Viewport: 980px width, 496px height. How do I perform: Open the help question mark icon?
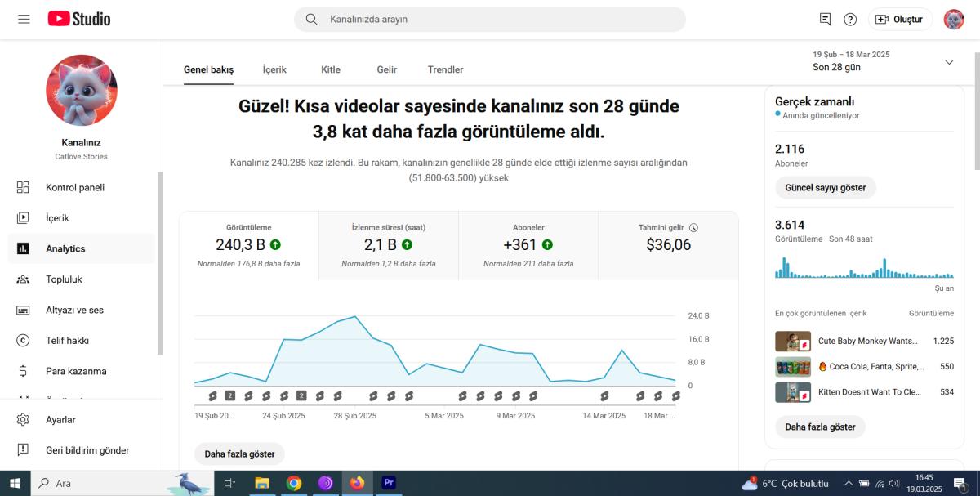pyautogui.click(x=850, y=19)
